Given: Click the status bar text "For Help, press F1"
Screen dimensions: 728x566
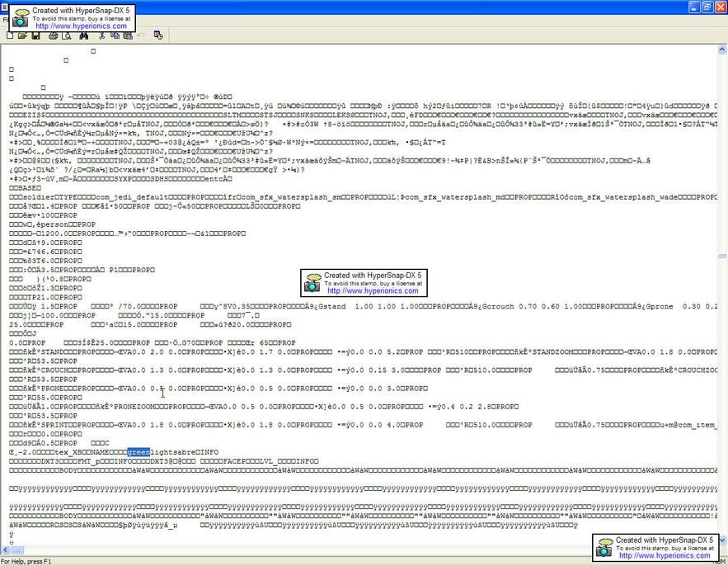Looking at the screenshot, I should (26, 562).
